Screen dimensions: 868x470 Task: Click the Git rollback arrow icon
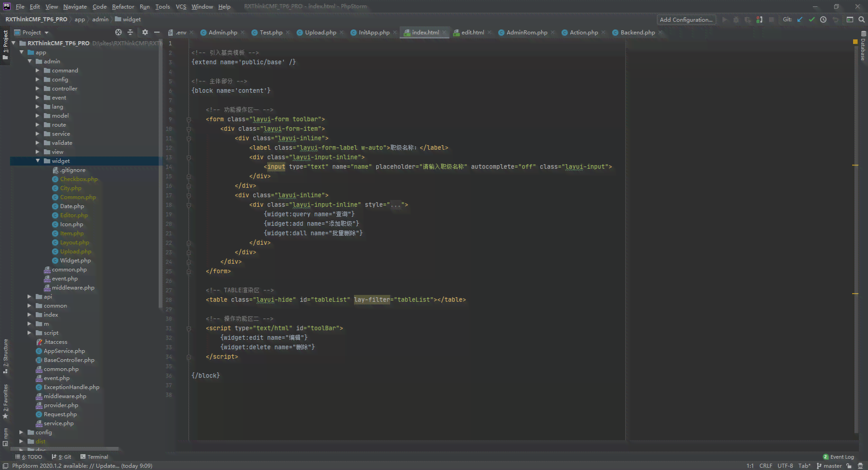point(835,19)
